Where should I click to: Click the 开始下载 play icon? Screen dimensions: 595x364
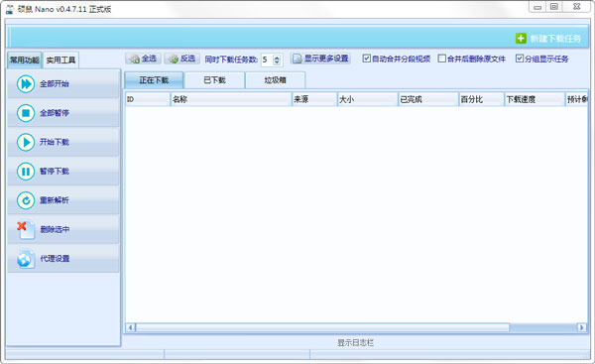point(26,142)
